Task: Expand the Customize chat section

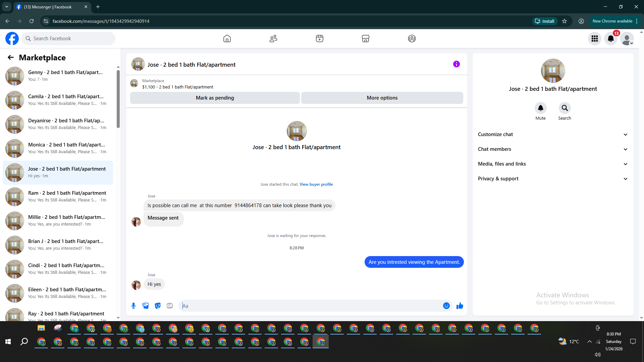Action: (x=553, y=134)
